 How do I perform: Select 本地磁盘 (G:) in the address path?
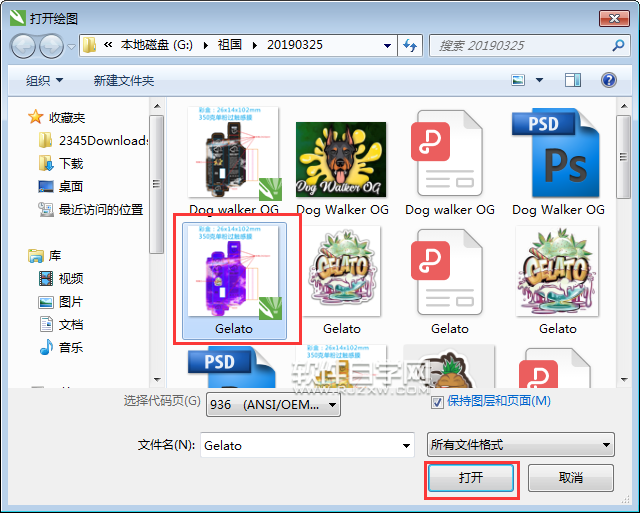tap(157, 45)
